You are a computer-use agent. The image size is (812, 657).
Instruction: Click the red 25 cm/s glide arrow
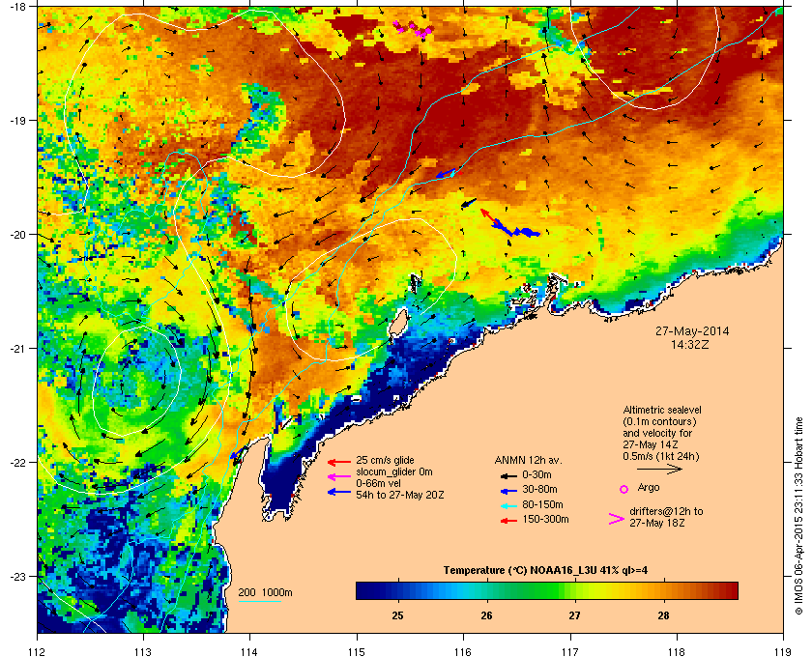[339, 462]
